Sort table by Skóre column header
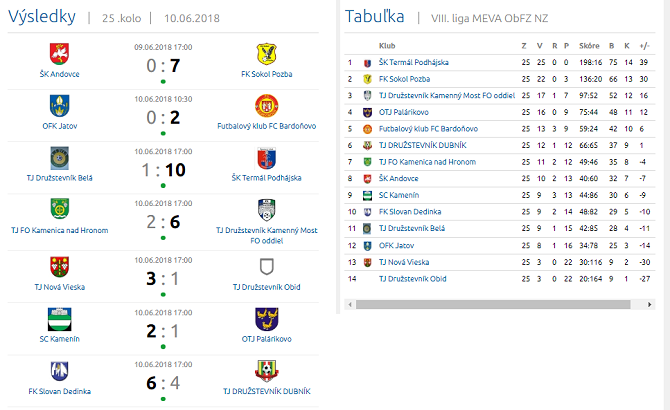 coord(588,45)
